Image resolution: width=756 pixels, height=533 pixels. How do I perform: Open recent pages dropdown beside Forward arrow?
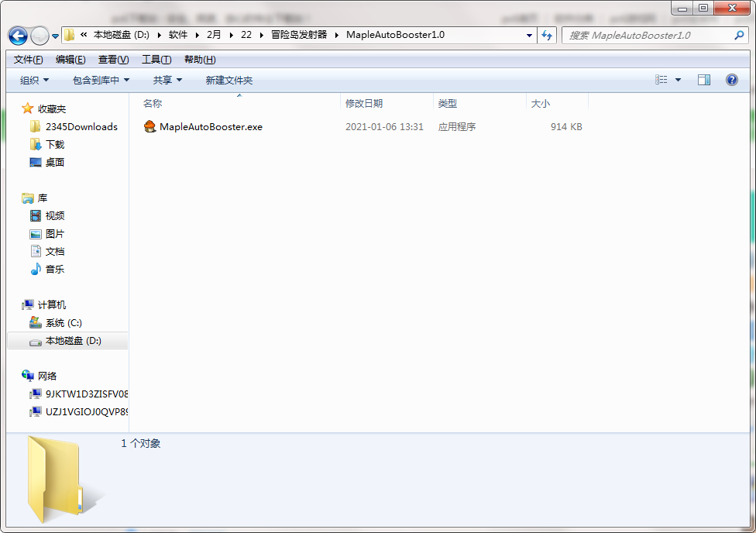coord(56,36)
